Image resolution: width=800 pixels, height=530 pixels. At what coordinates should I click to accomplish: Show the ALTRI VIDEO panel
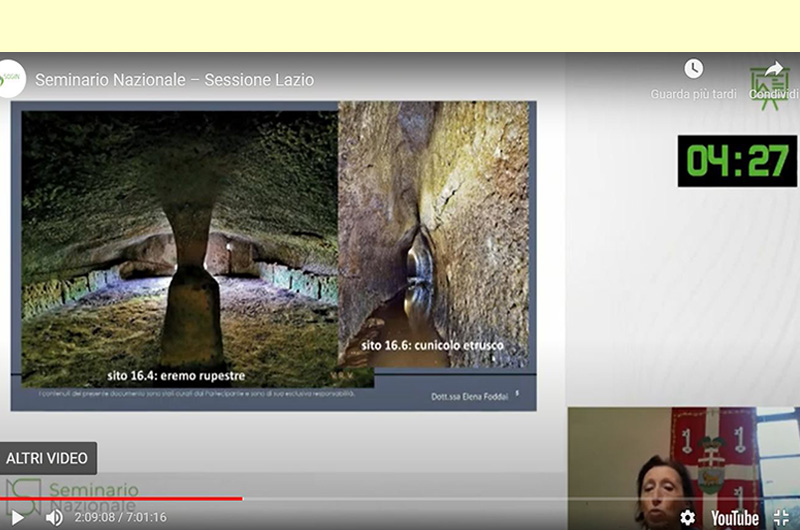coord(47,458)
